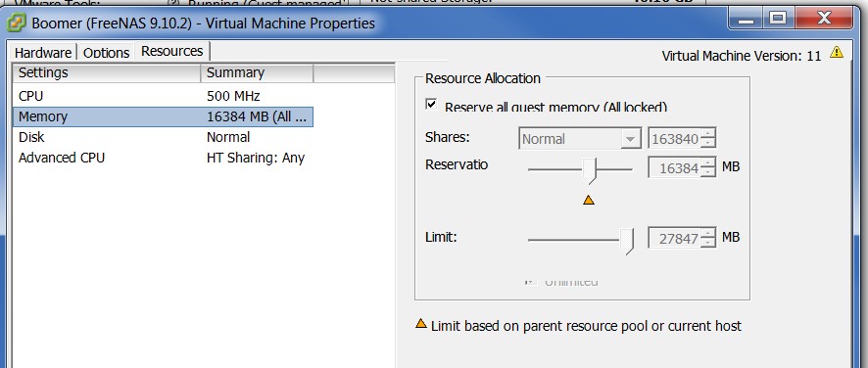The height and width of the screenshot is (368, 868).
Task: Click the Limit slider handle
Action: 627,242
